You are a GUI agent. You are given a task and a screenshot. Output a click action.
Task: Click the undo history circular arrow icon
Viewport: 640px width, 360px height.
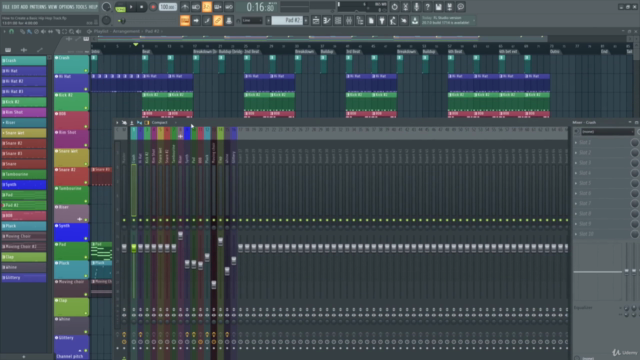tap(394, 7)
